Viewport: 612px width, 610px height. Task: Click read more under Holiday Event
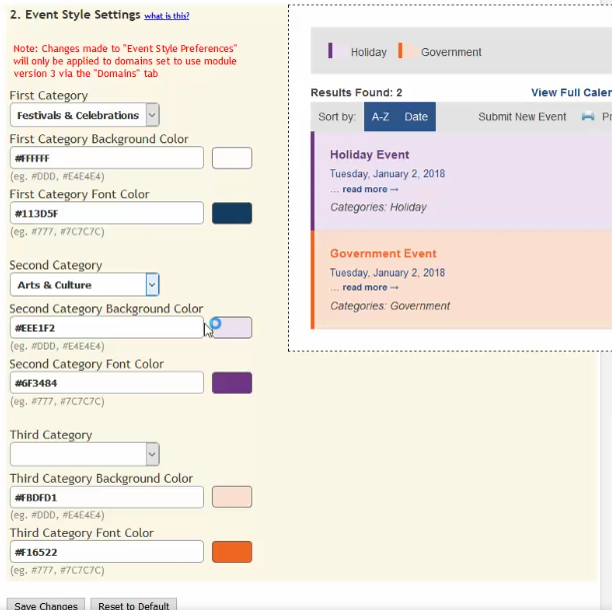coord(370,189)
